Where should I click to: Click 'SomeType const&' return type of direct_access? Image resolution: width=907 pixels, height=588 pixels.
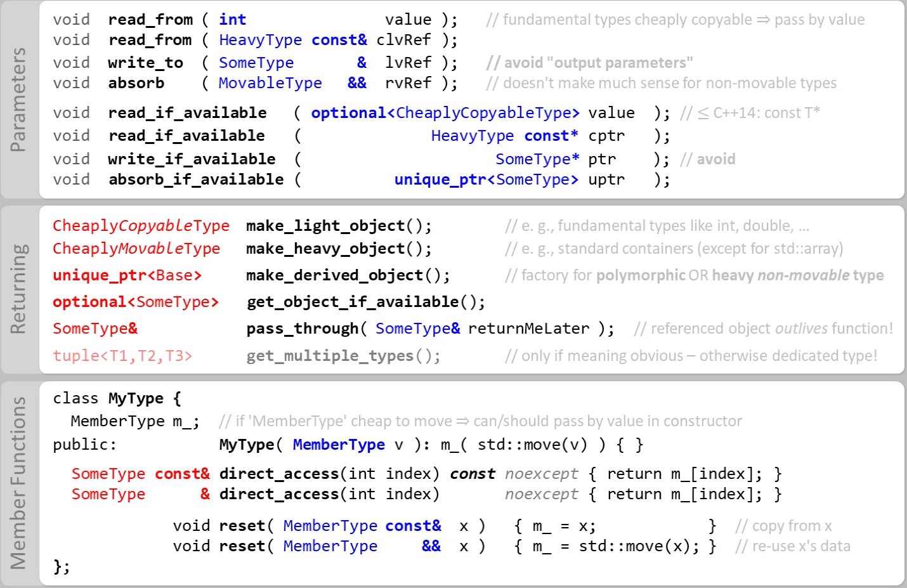[141, 474]
